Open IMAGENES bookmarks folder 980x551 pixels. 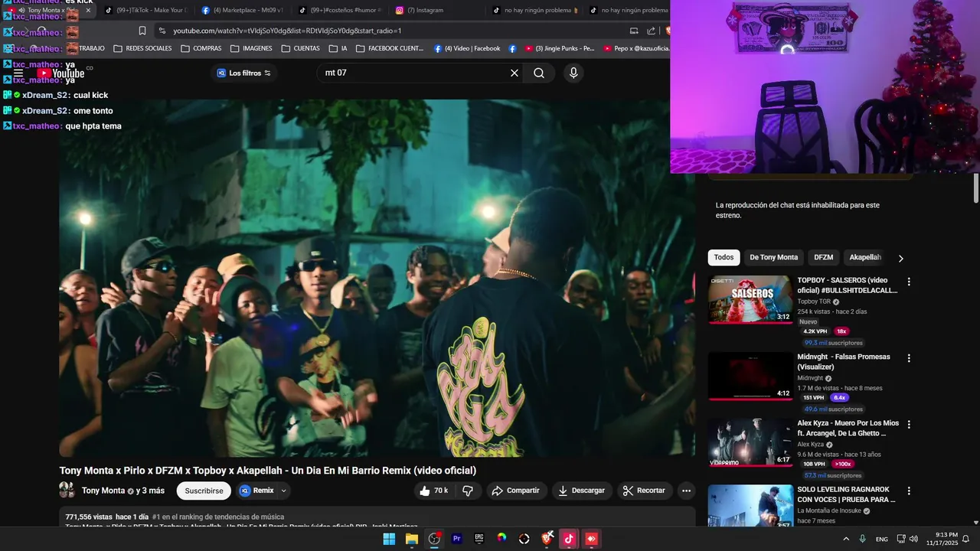click(x=251, y=48)
